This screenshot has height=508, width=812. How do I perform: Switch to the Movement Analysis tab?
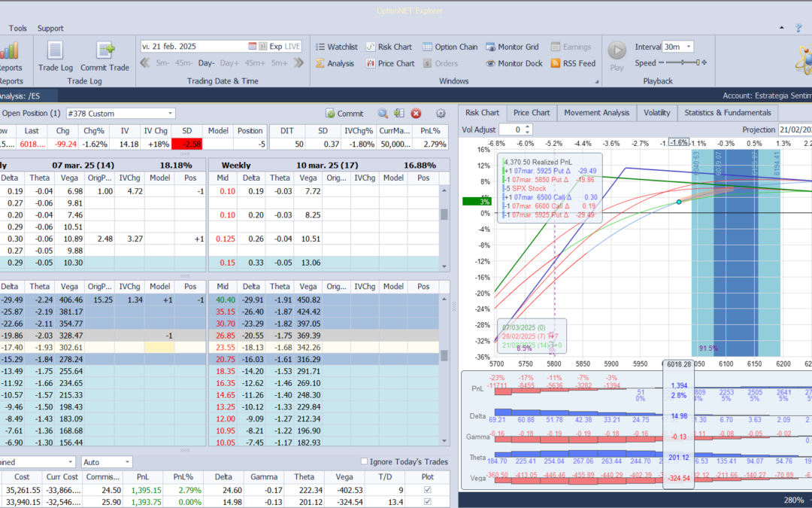click(x=596, y=112)
